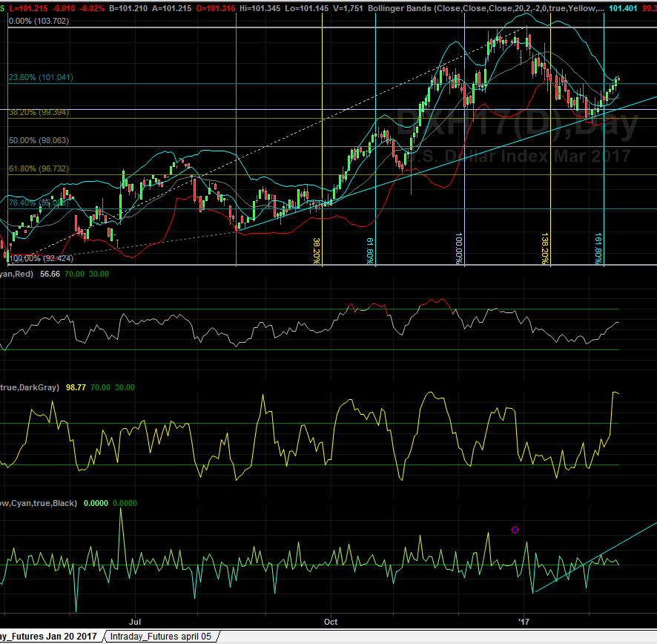657x644 pixels.
Task: Click the Jul date on time axis
Action: pos(134,620)
